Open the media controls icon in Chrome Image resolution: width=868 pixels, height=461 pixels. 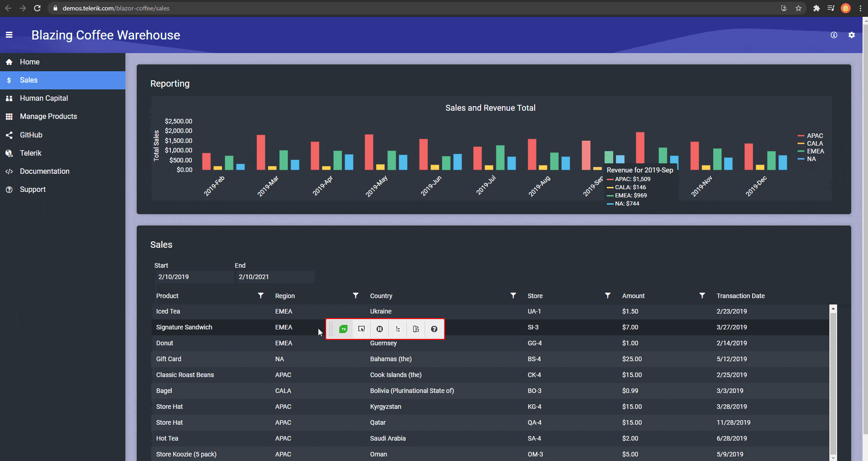point(831,8)
